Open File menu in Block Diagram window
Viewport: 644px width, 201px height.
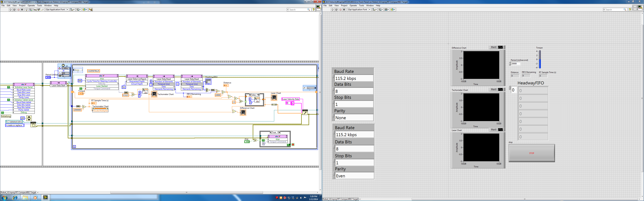click(x=3, y=6)
